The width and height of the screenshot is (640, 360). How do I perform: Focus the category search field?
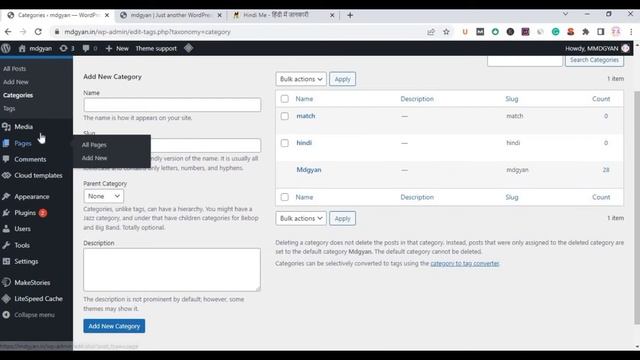tap(525, 60)
